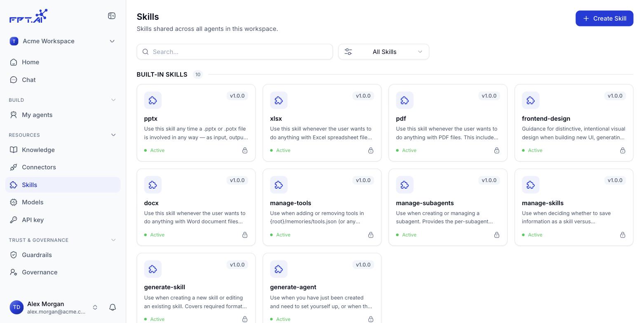Click the manage-tools skill puzzle icon

[x=279, y=185]
